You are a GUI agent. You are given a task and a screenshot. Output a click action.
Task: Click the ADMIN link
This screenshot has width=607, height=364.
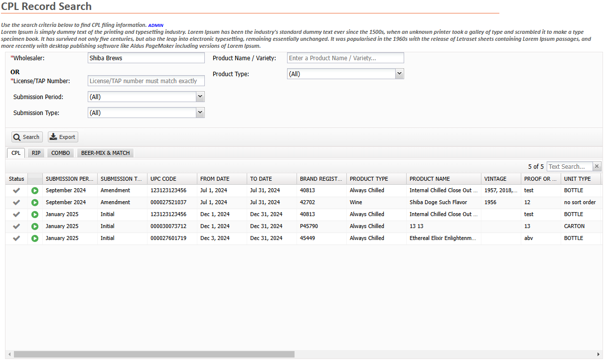(x=155, y=25)
